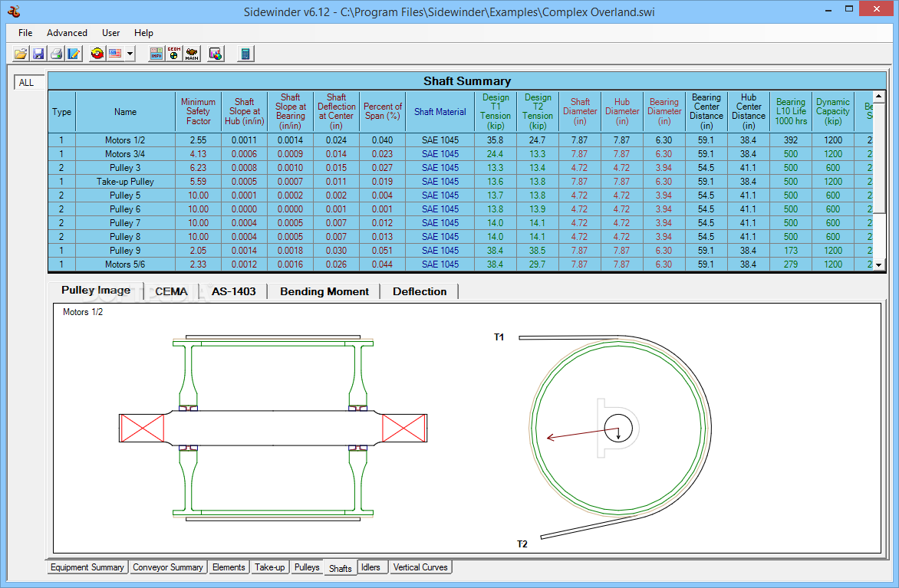Click the table's scroll down arrow
This screenshot has width=899, height=588.
(x=880, y=264)
